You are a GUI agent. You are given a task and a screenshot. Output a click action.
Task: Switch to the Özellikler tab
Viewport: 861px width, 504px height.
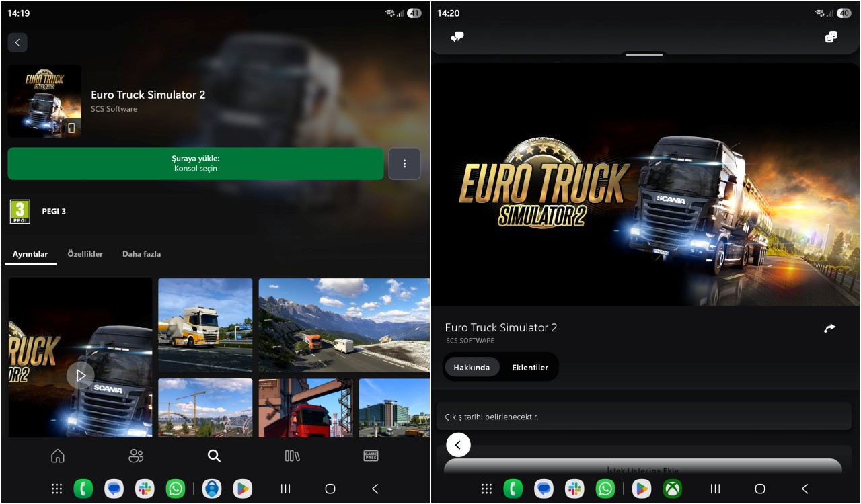pos(86,254)
